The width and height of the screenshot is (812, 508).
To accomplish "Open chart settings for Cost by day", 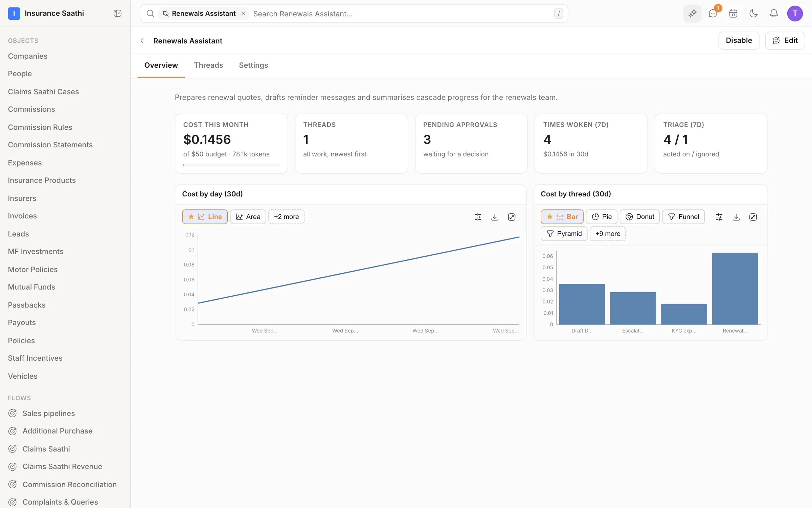I will 478,217.
